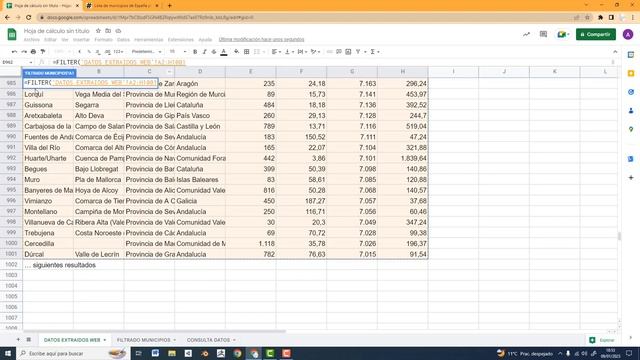
Task: Toggle italic formatting
Action: 204,52
